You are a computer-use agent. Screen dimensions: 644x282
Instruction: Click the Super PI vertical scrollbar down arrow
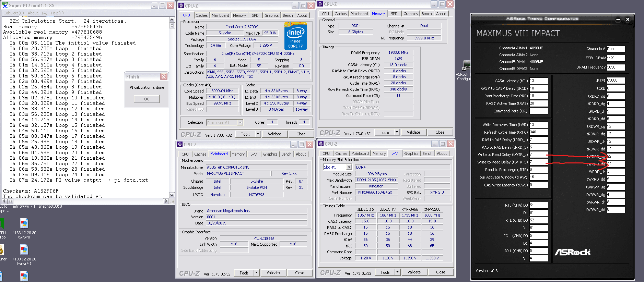[172, 195]
